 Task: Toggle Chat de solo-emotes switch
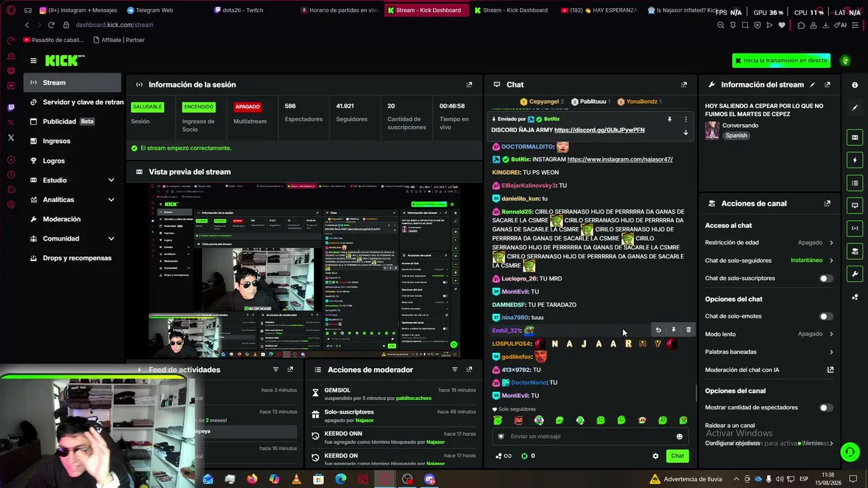point(825,317)
